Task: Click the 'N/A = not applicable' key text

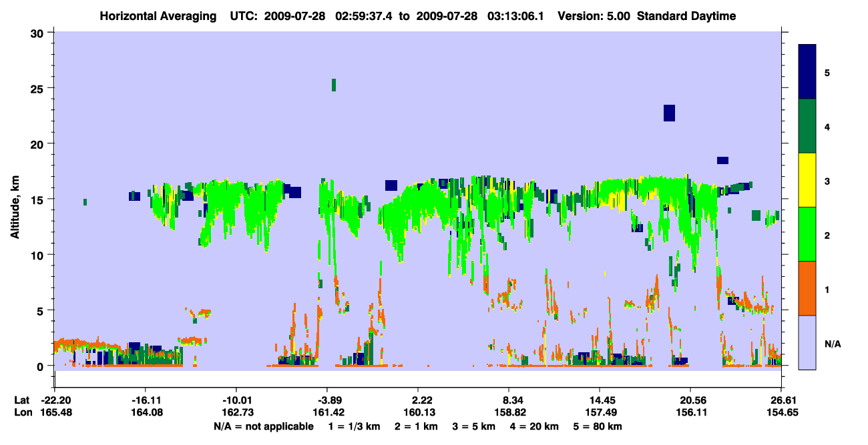Action: [x=264, y=426]
